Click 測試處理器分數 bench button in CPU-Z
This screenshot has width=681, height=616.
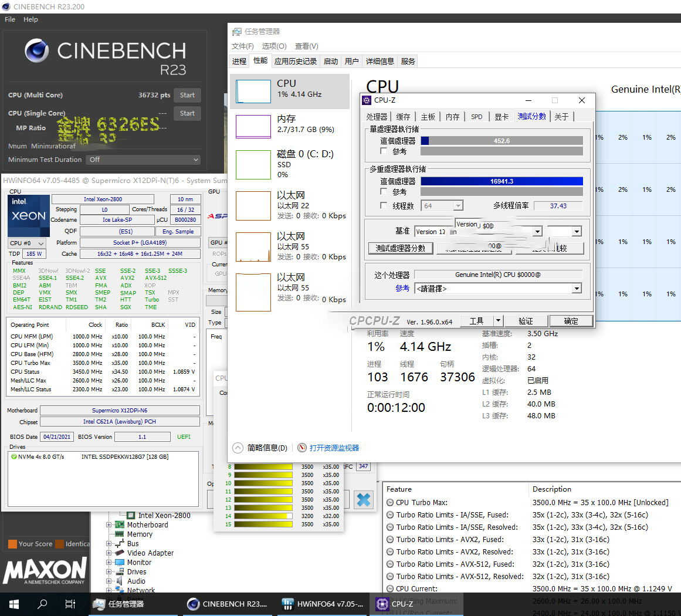(401, 248)
